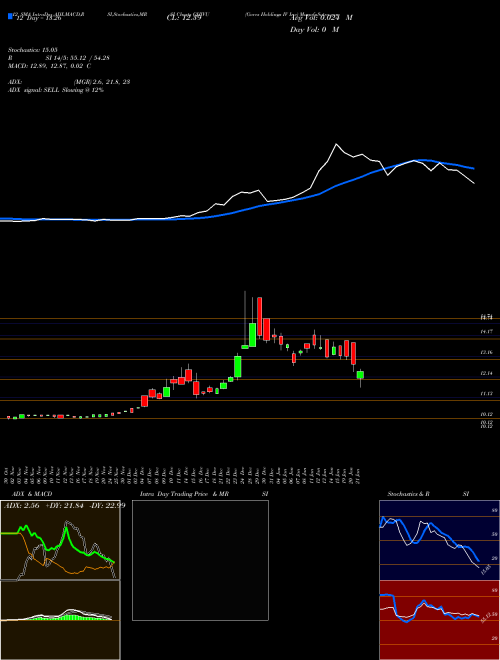Click the tallest red candlestick
This screenshot has height=660, width=500.
(260, 317)
